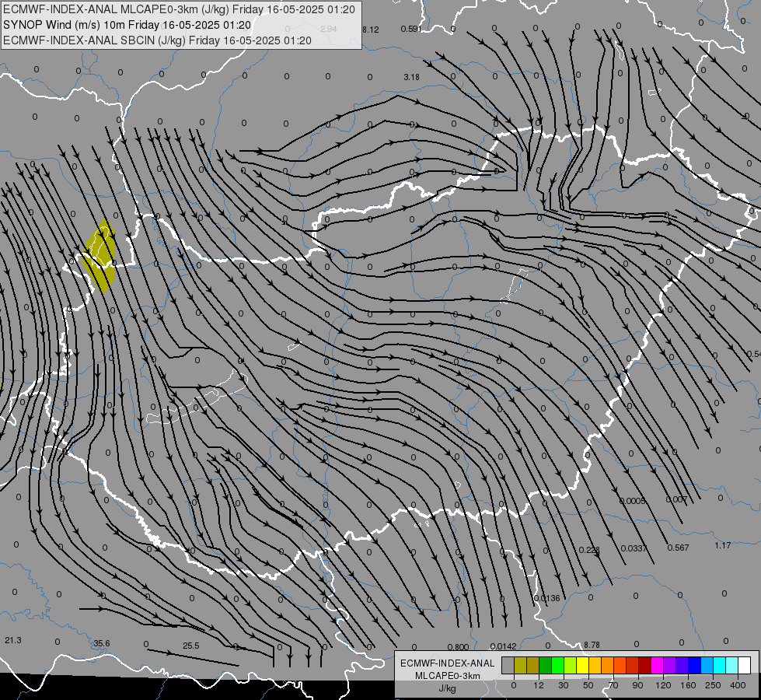Click the map value 25.5
The image size is (761, 700).
coord(191,646)
